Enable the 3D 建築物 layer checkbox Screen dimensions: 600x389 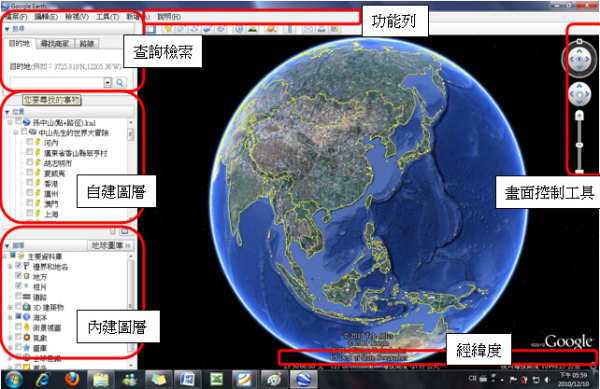pyautogui.click(x=18, y=306)
